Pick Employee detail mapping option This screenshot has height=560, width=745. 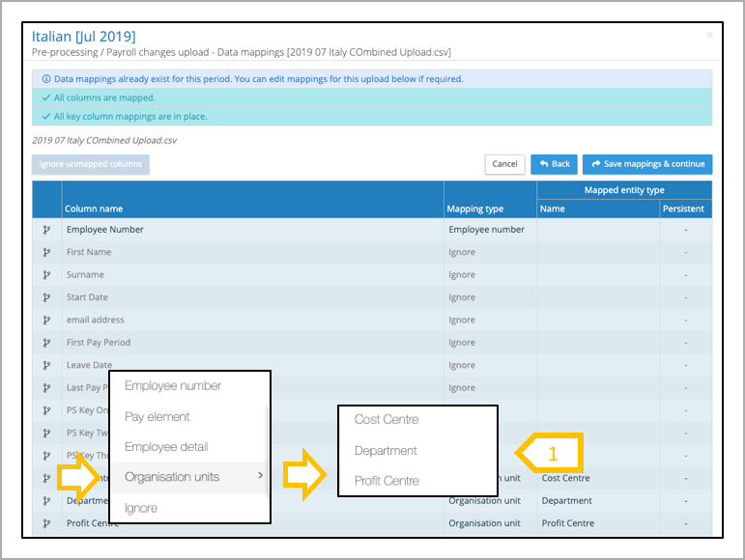(166, 447)
